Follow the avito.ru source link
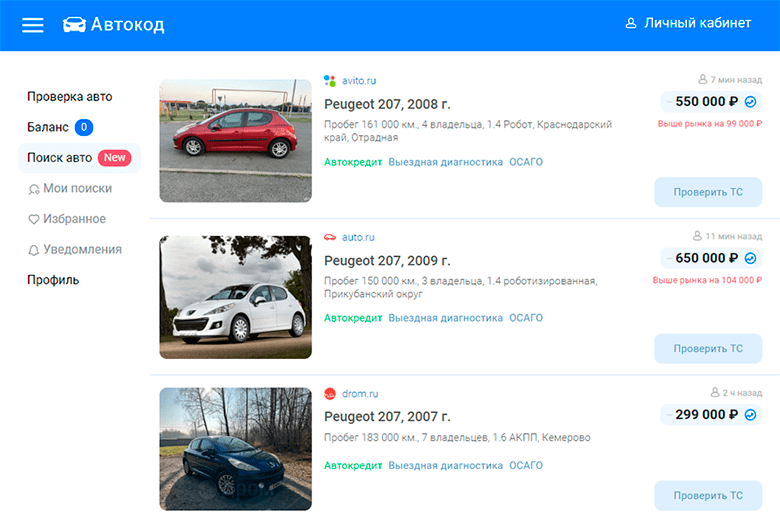The width and height of the screenshot is (780, 527). click(359, 81)
